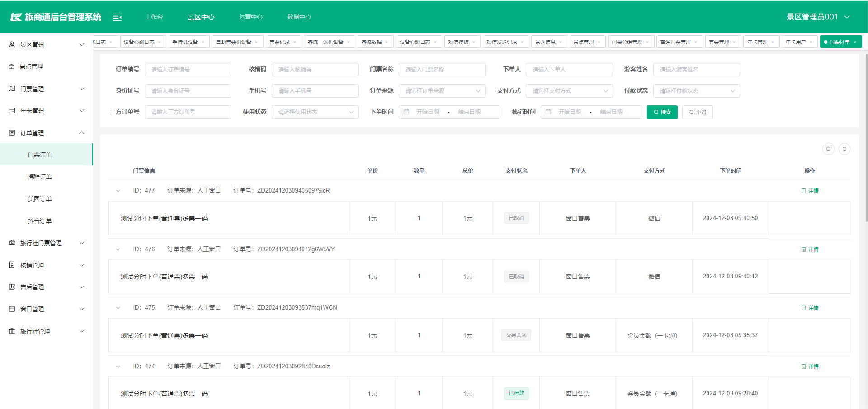This screenshot has width=868, height=409.
Task: Collapse order row ID 477 with its chevron
Action: click(x=118, y=191)
